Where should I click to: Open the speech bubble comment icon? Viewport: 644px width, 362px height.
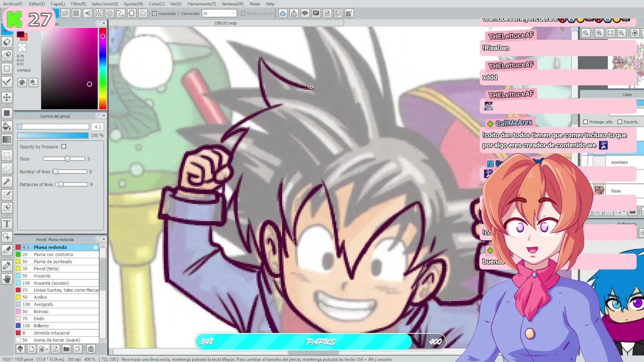[x=305, y=14]
